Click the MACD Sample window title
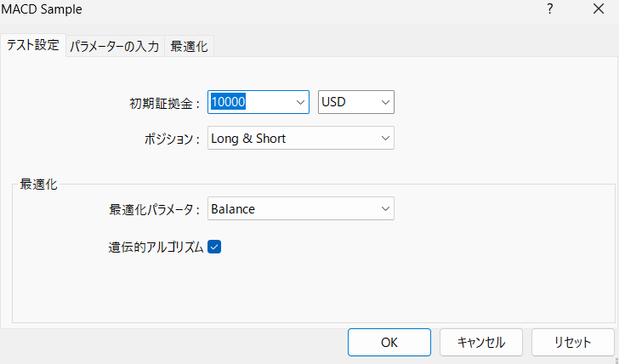 click(42, 10)
